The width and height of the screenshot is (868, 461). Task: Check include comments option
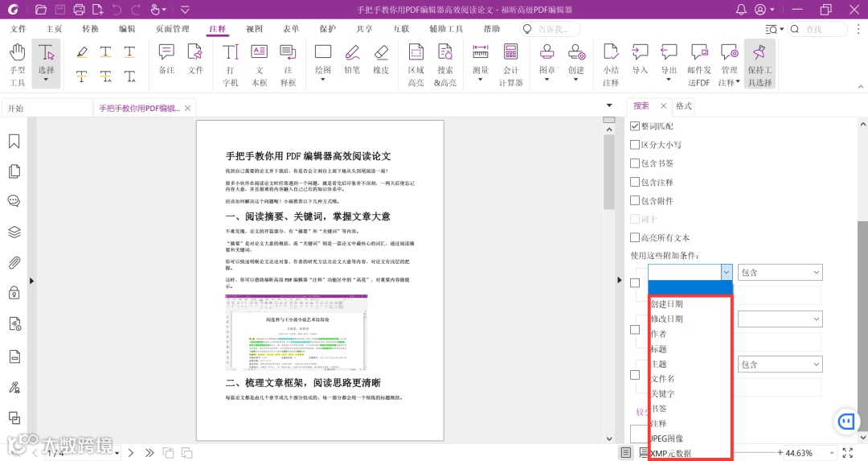635,182
